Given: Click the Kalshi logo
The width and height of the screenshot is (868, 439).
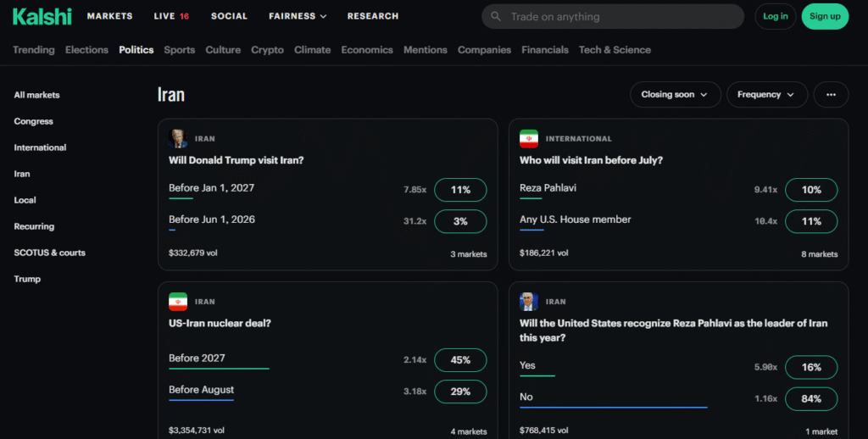Looking at the screenshot, I should [42, 16].
